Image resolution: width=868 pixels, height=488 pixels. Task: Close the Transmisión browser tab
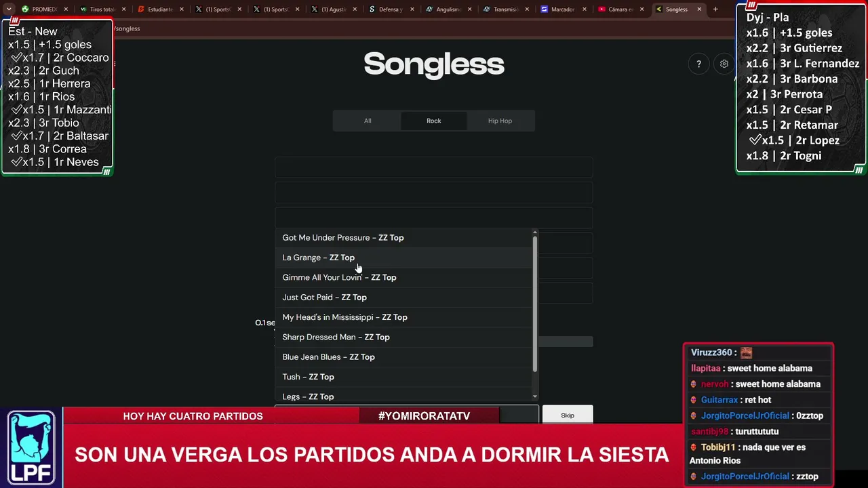(x=527, y=9)
